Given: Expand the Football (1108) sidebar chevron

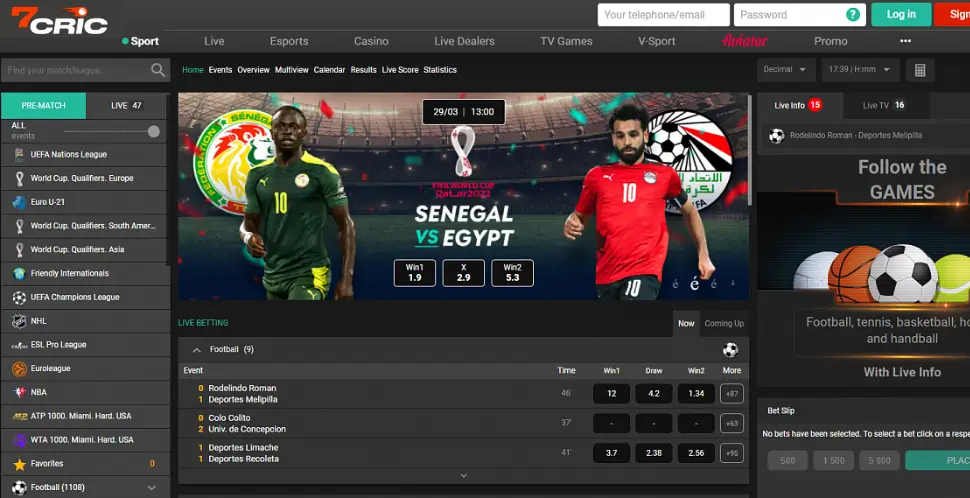Looking at the screenshot, I should click(152, 487).
